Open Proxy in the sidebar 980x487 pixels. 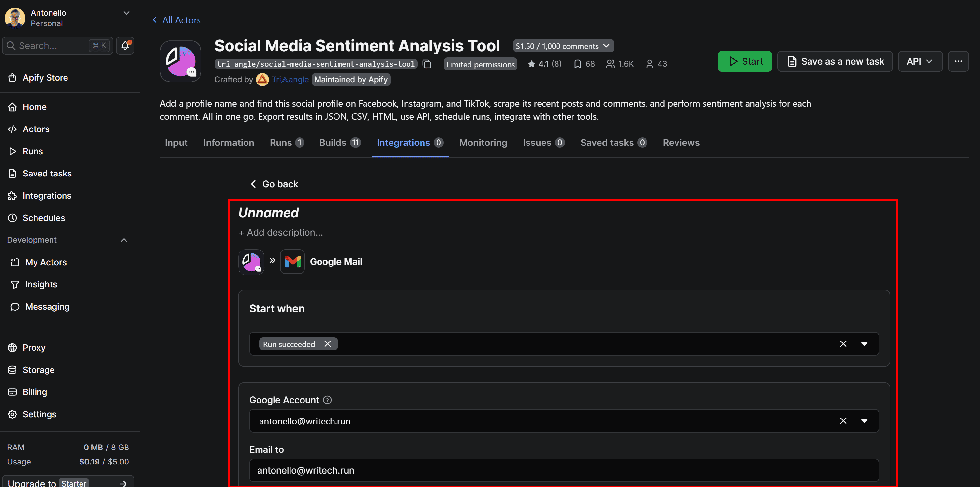coord(34,348)
